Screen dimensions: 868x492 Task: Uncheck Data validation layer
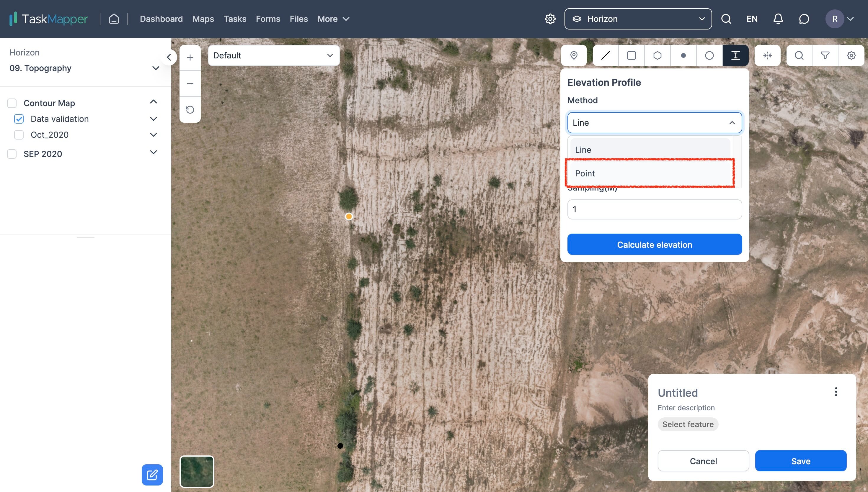click(19, 119)
